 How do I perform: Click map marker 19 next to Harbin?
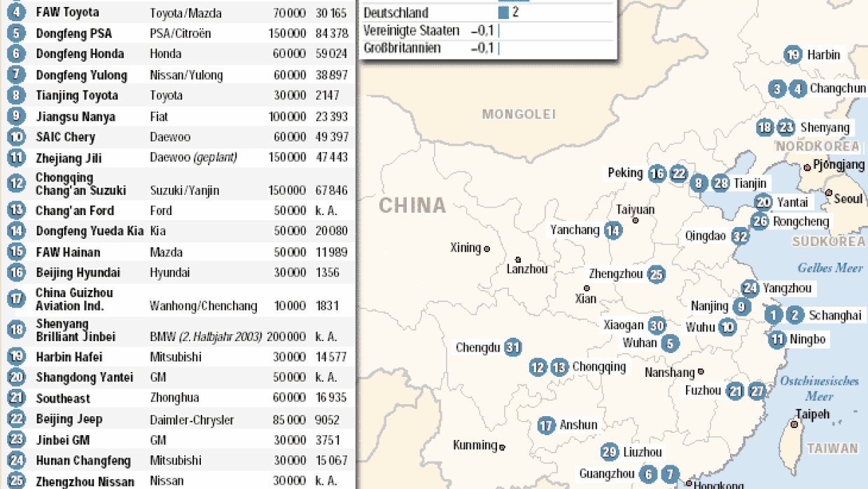point(792,55)
